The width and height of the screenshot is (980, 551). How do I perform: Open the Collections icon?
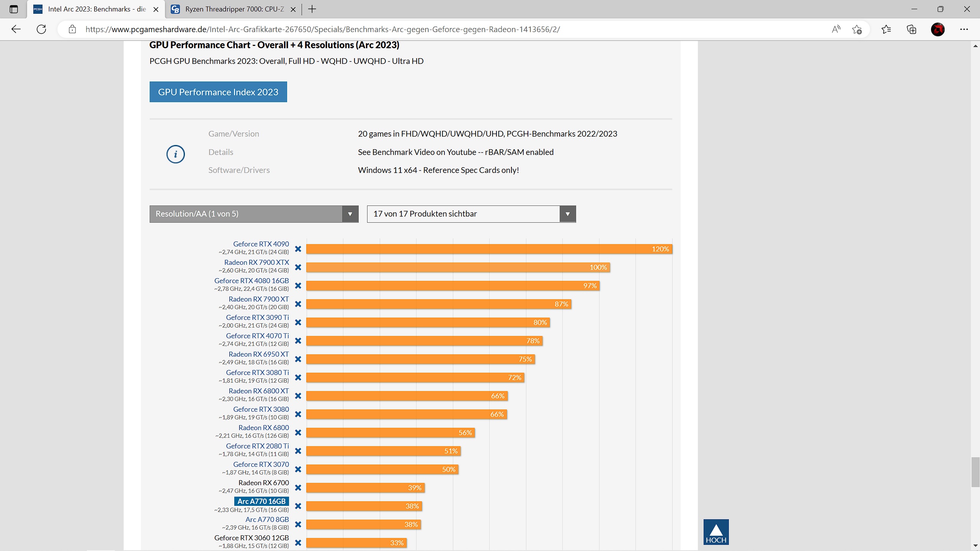tap(911, 29)
